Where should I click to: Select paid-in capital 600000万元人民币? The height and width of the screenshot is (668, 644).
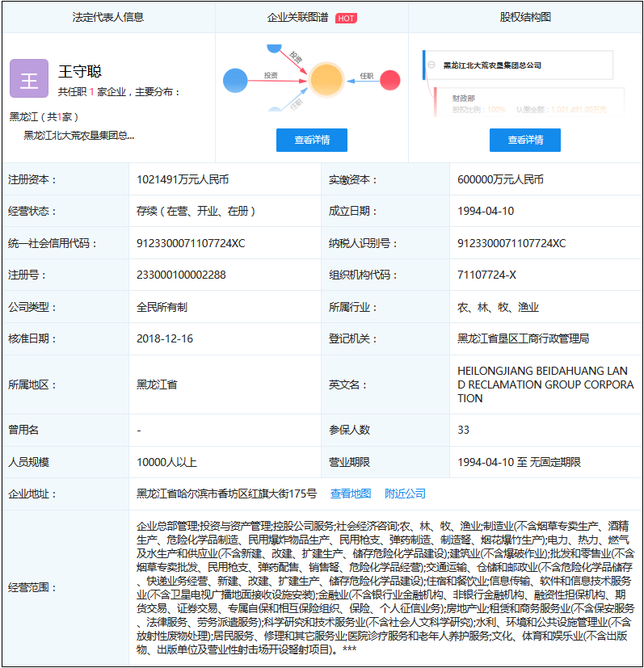coord(500,179)
